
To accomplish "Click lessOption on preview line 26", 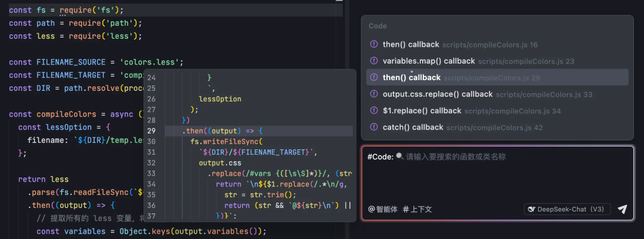I will click(x=220, y=99).
